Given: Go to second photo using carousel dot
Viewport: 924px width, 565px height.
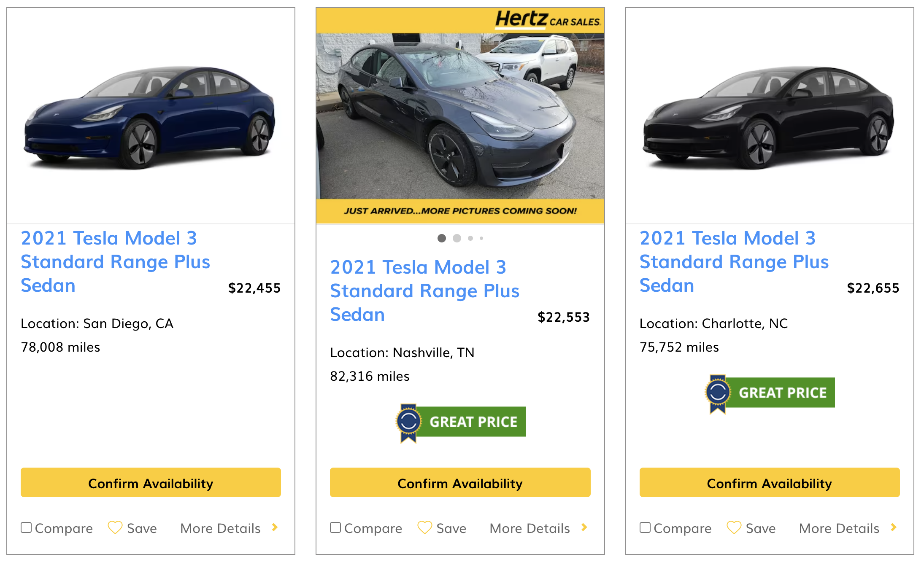Looking at the screenshot, I should click(x=457, y=238).
